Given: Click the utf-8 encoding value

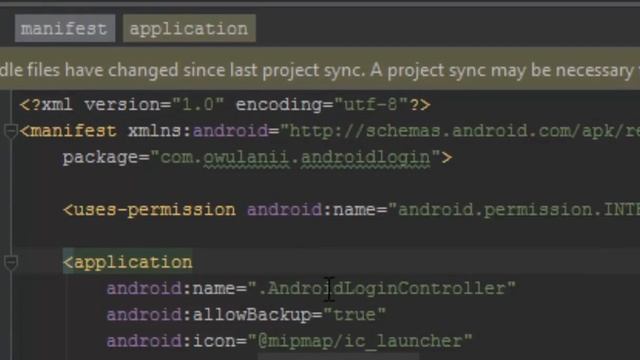Looking at the screenshot, I should click(x=371, y=105).
